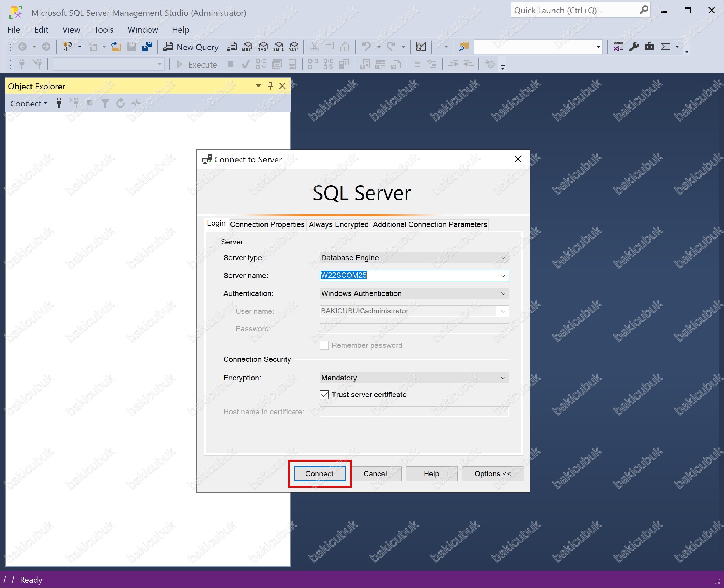Screen dimensions: 724x588
Task: Click the Parse checkmark icon
Action: (246, 64)
